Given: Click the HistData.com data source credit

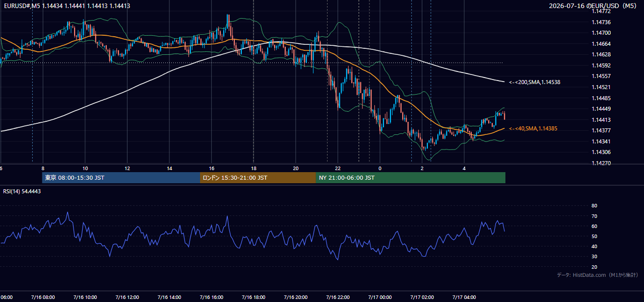Looking at the screenshot, I should click(597, 275).
